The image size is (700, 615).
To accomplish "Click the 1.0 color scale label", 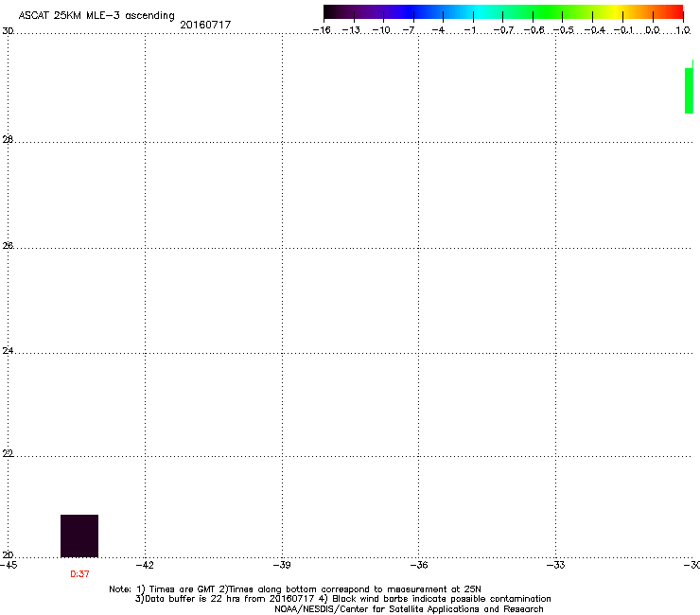I will (683, 30).
